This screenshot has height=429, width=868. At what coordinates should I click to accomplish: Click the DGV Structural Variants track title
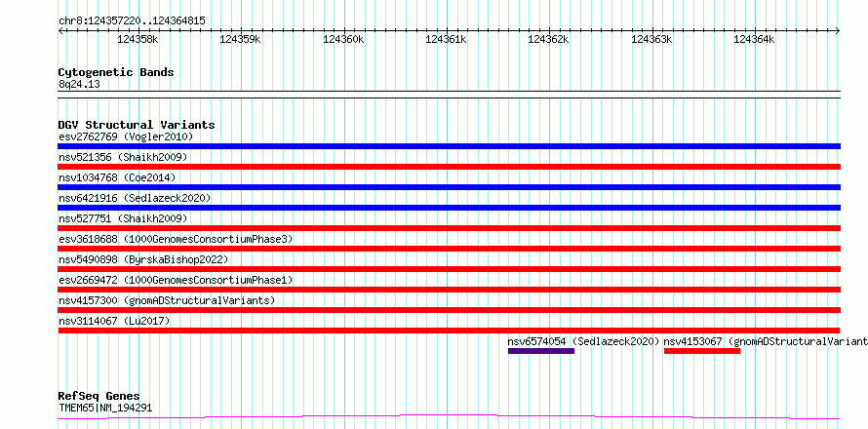coord(137,125)
